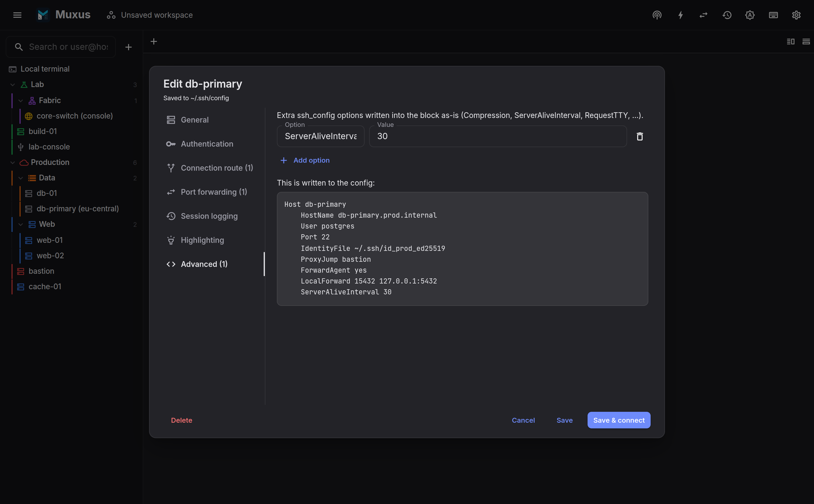This screenshot has width=814, height=504.
Task: Open the Unsaved workspace selector
Action: click(149, 15)
